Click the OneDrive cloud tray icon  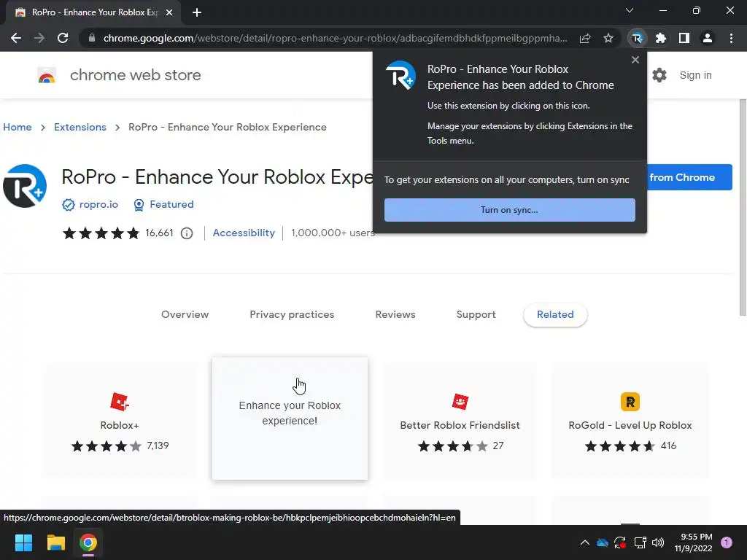(603, 542)
